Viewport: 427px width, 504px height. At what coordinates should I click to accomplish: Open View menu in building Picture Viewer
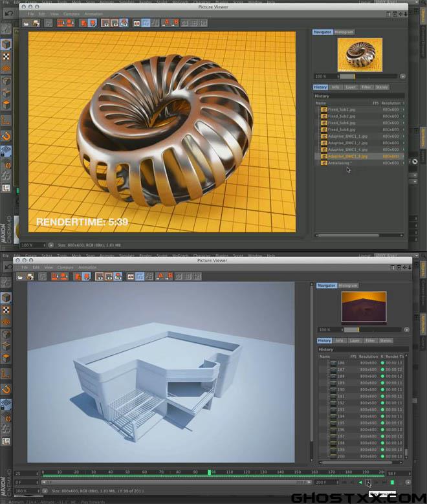point(49,267)
